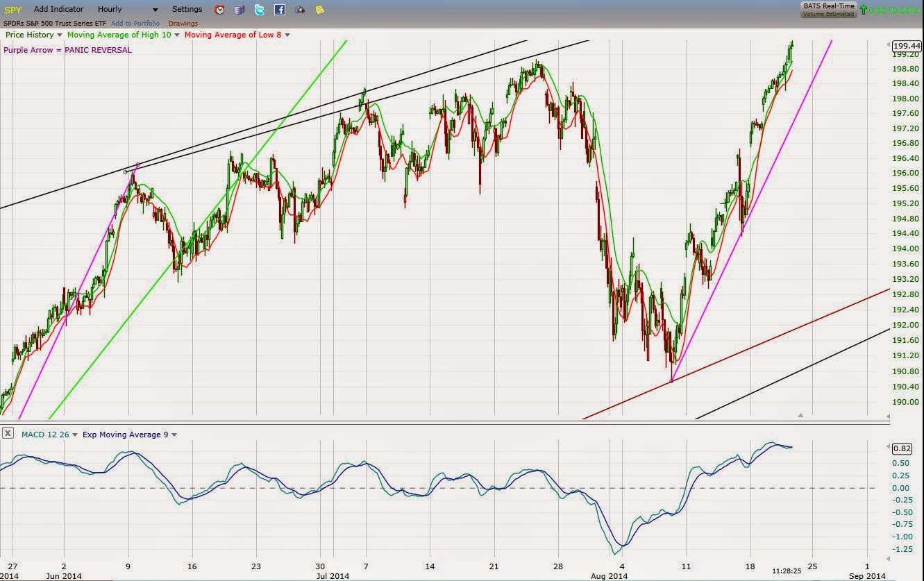Screen dimensions: 924x581
Task: Click the 'Purple Arrow = PANIC REVERSAL' annotation
Action: click(67, 50)
